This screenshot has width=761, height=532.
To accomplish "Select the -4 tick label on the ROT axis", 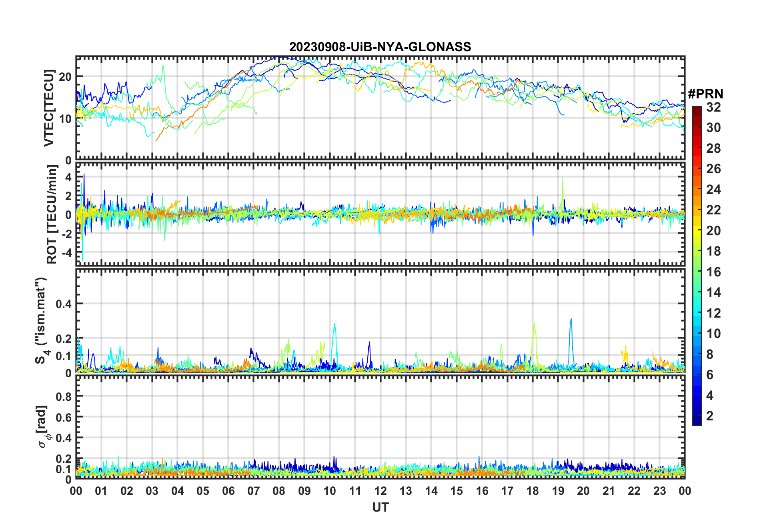I will click(66, 253).
